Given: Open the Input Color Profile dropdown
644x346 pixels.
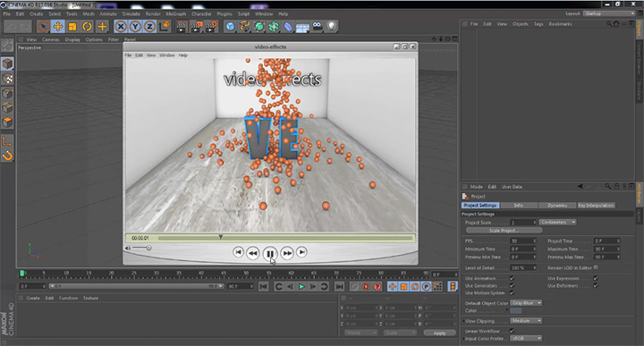Looking at the screenshot, I should coord(527,338).
